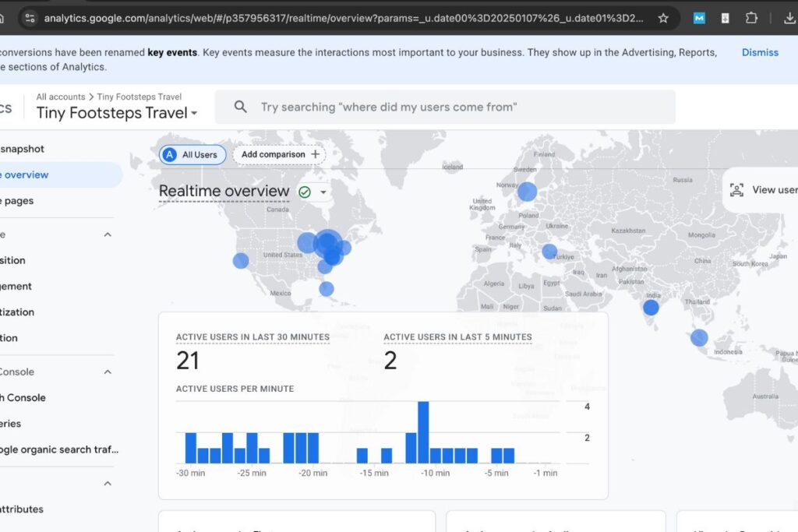Screen dimensions: 798x532
Task: Click the blue M extension icon
Action: pyautogui.click(x=699, y=18)
